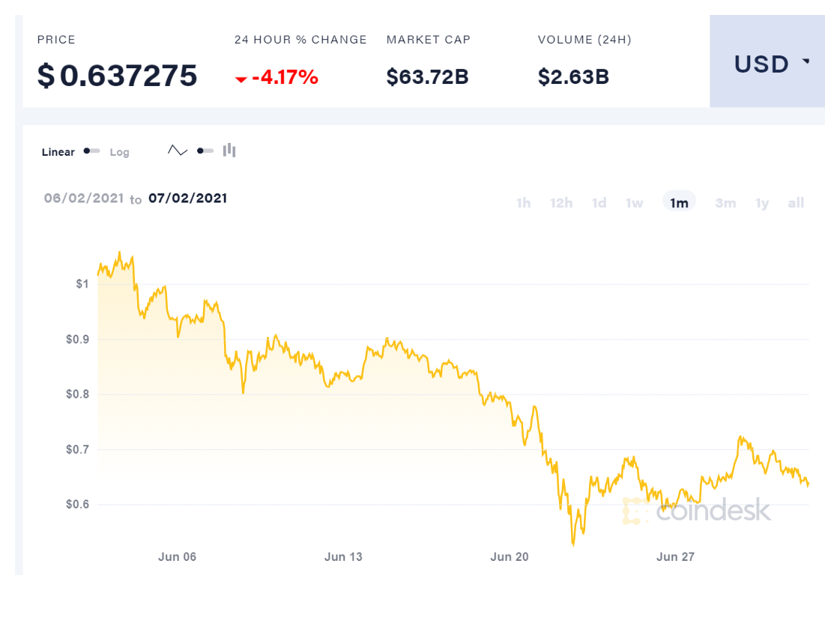Select the Linear scale label
This screenshot has height=620, width=840.
click(x=58, y=152)
